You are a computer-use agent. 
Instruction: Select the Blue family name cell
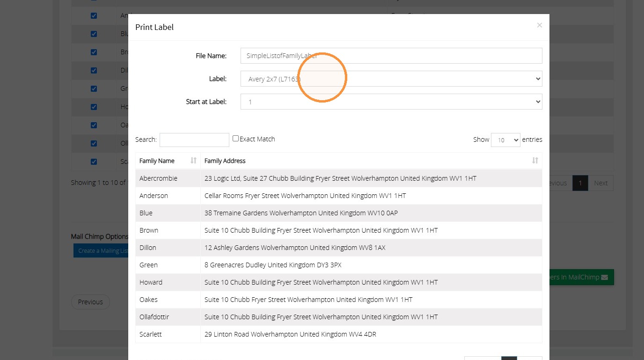[168, 213]
